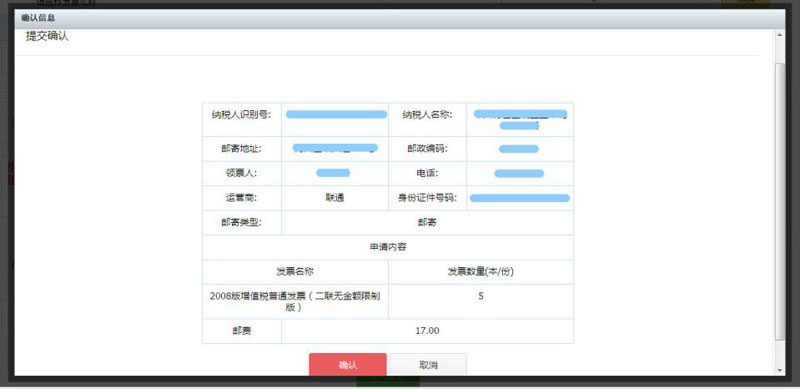Click the 邮寄类型 value 邮寄
The image size is (800, 389).
tap(427, 223)
